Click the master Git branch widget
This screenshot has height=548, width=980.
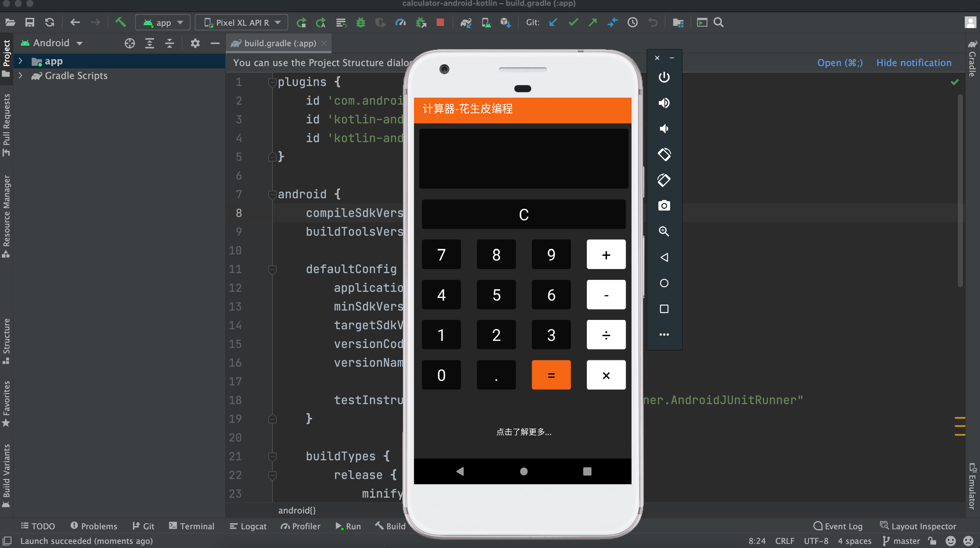point(901,541)
